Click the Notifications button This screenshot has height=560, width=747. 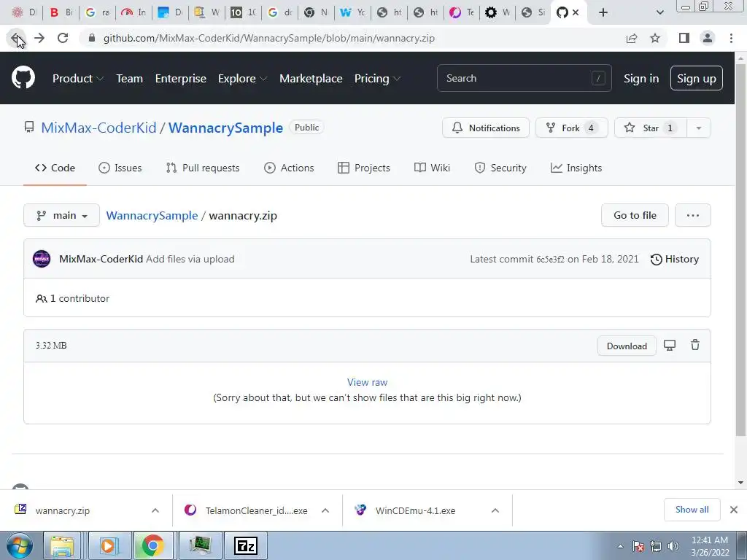[x=486, y=128]
